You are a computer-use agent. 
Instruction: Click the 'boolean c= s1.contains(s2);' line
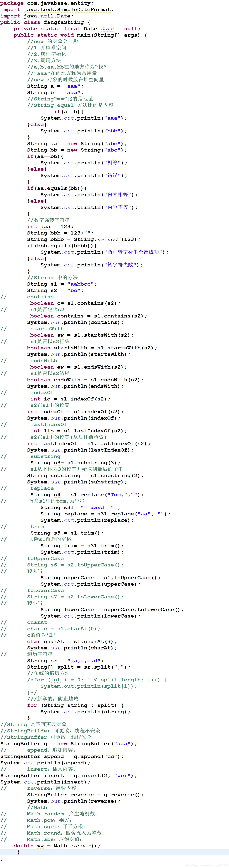[x=75, y=303]
